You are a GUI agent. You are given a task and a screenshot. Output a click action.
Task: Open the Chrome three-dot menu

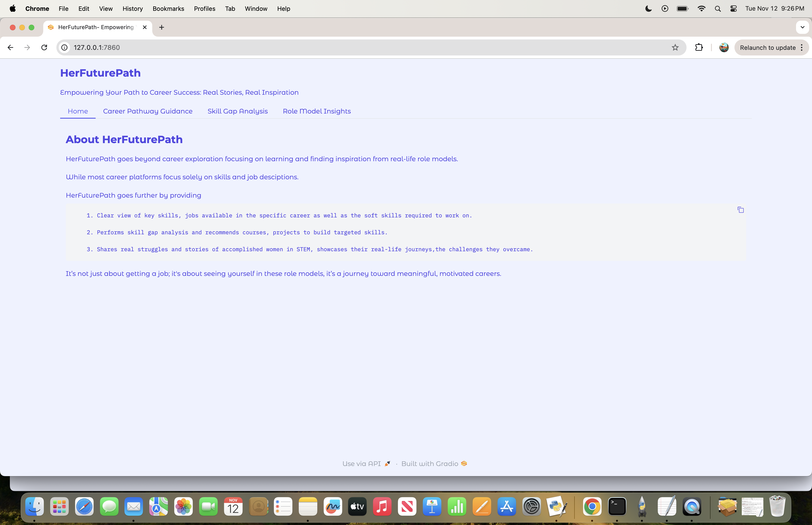coord(802,47)
